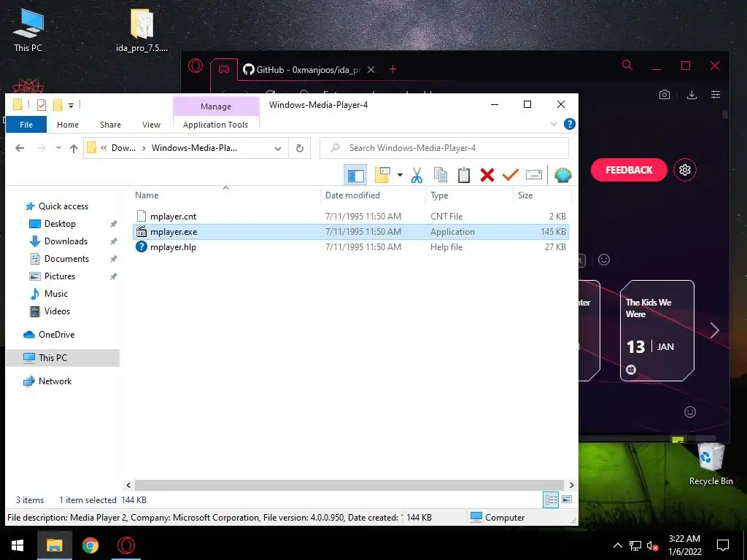Click the FEEDBACK button in Opera
Screen dimensions: 747x560
[629, 170]
